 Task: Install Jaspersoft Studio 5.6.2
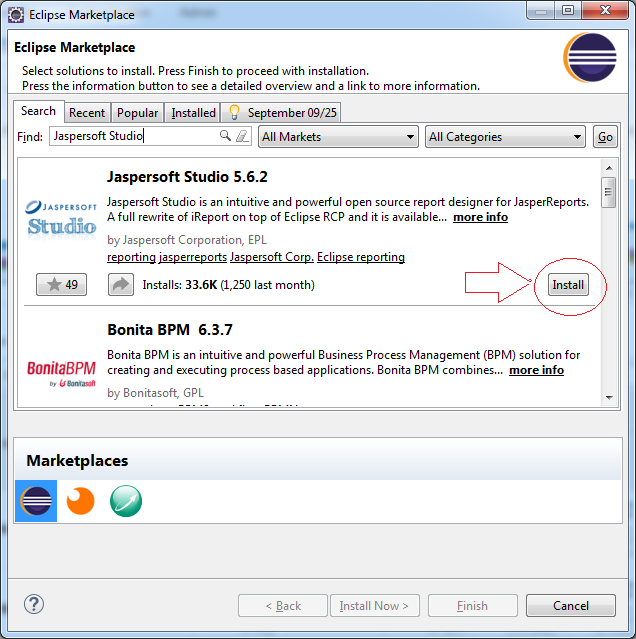click(568, 284)
